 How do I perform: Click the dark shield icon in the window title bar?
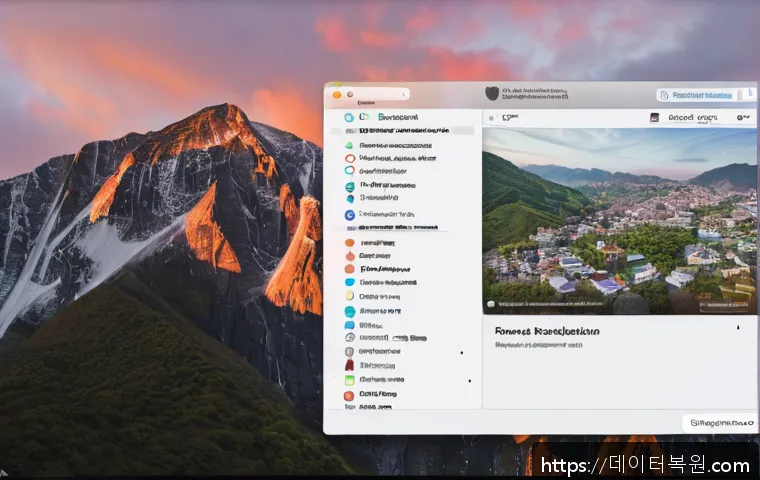(x=491, y=93)
